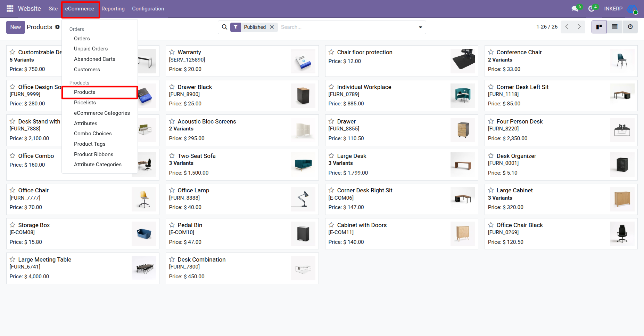This screenshot has width=644, height=336.
Task: Open the conversations chat bubble icon
Action: [x=575, y=8]
